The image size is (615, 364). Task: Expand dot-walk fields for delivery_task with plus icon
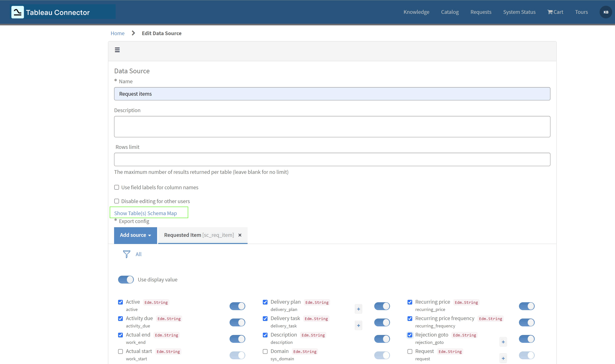point(358,325)
